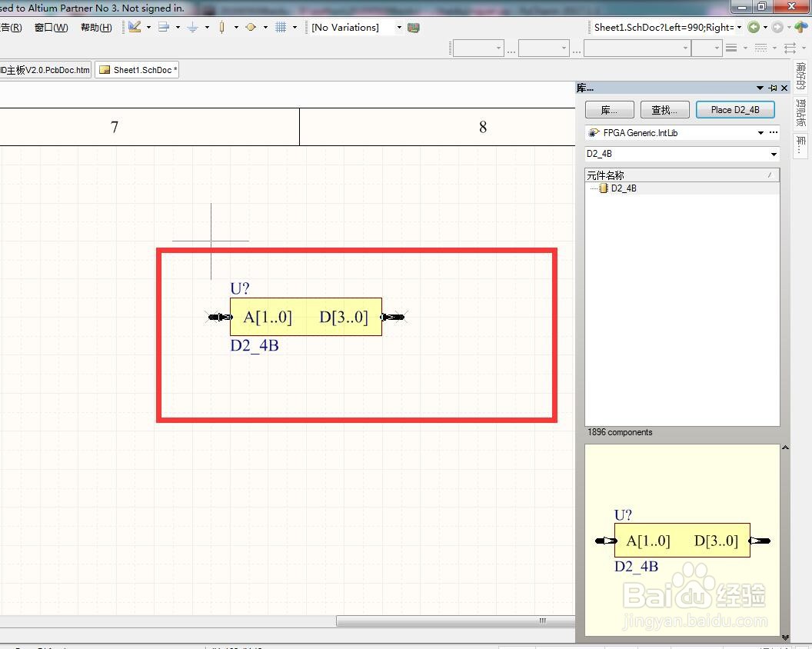The image size is (812, 649).
Task: Open the FPGA Generic.IntLib library dropdown
Action: pos(760,132)
